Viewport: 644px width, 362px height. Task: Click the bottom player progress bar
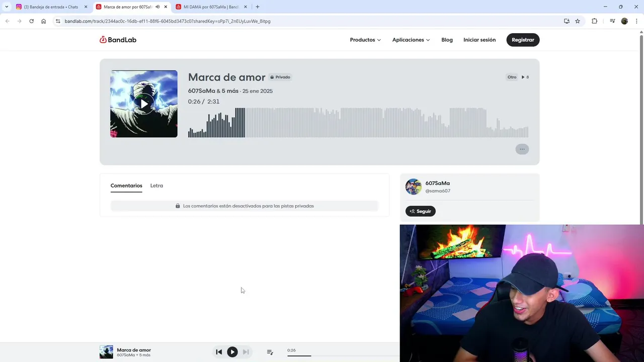pos(343,355)
